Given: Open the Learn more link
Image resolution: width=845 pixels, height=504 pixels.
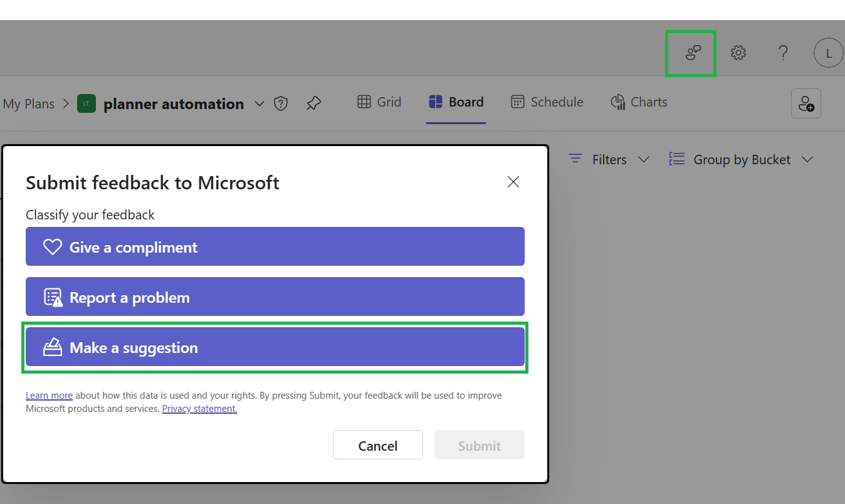Looking at the screenshot, I should [49, 396].
